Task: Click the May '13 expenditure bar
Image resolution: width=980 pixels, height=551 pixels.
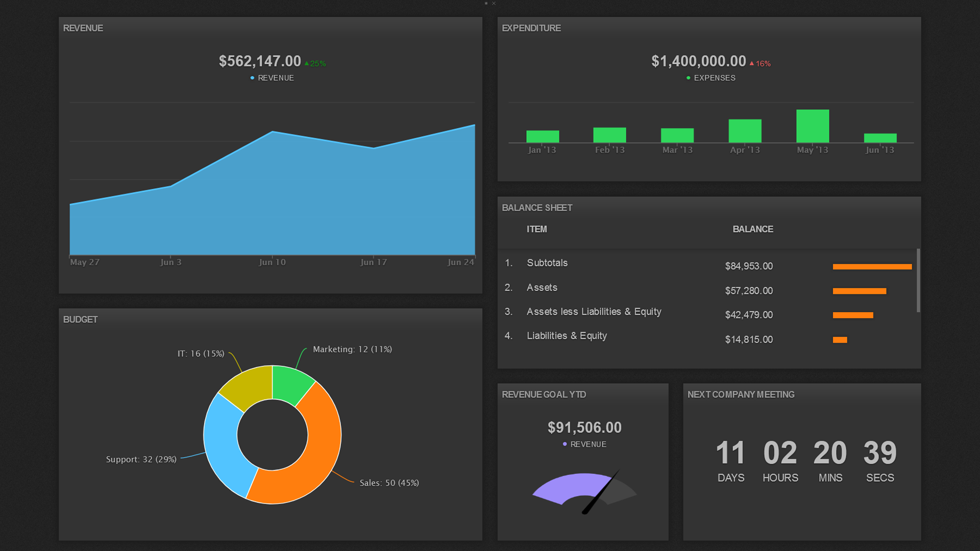Action: coord(812,126)
